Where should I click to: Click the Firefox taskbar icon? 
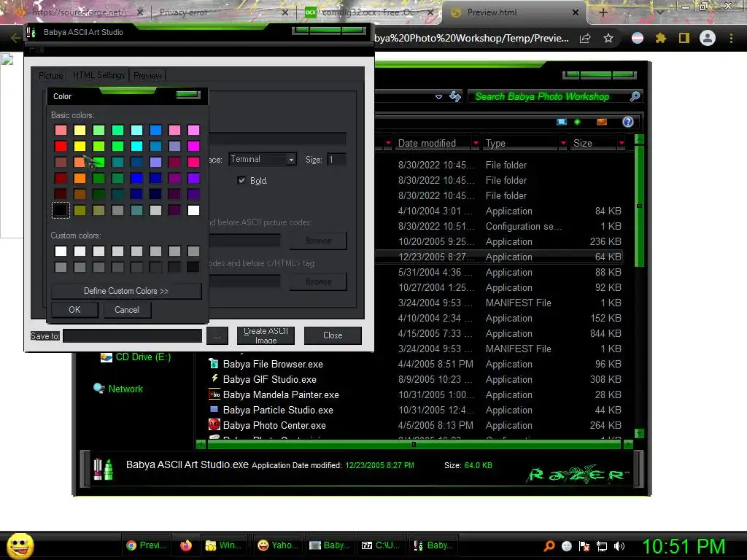[186, 545]
